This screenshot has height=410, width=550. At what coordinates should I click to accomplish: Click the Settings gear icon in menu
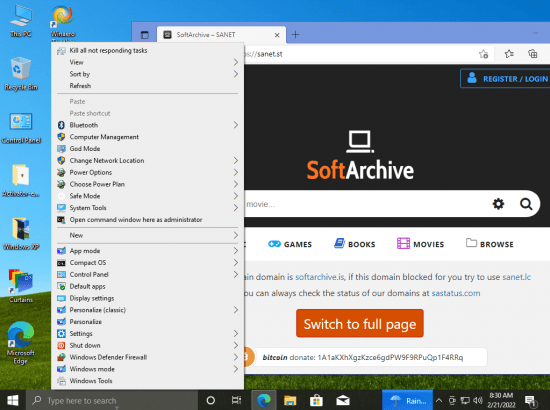tap(61, 334)
